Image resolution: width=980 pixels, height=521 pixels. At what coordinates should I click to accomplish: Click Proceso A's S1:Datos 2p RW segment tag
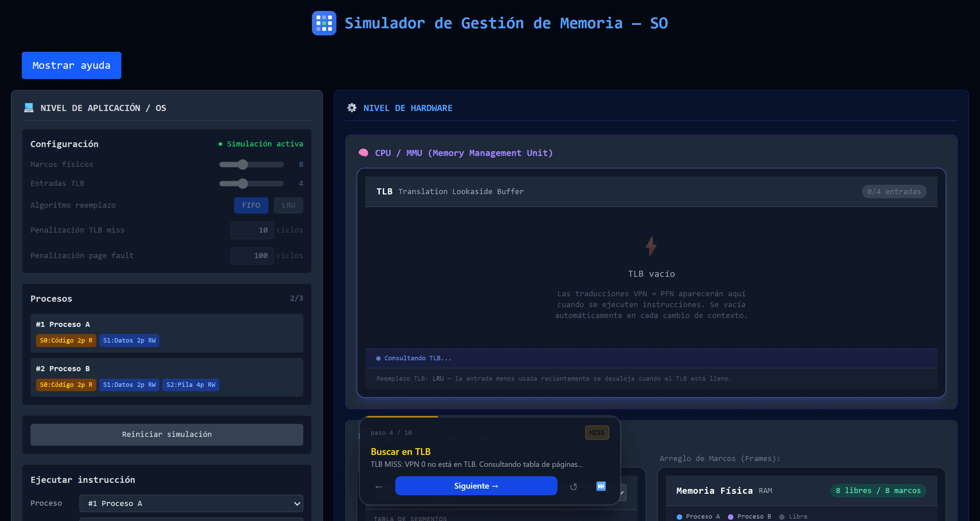click(x=129, y=341)
